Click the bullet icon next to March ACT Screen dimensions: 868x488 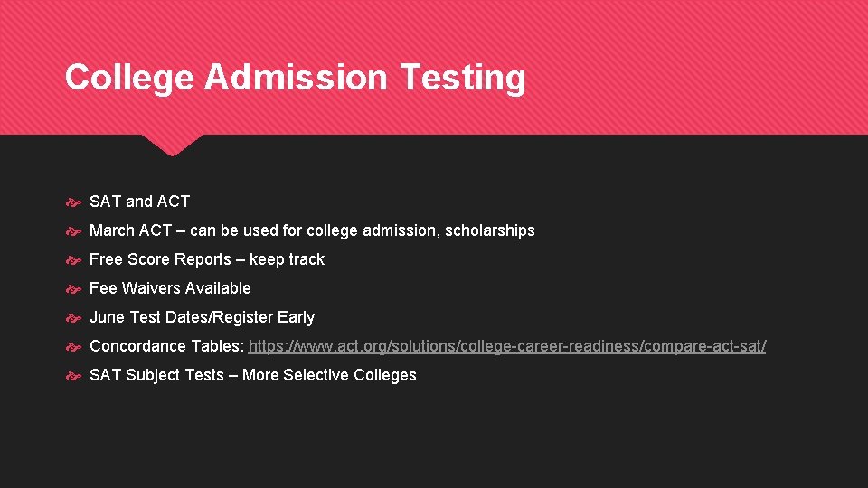pyautogui.click(x=74, y=231)
